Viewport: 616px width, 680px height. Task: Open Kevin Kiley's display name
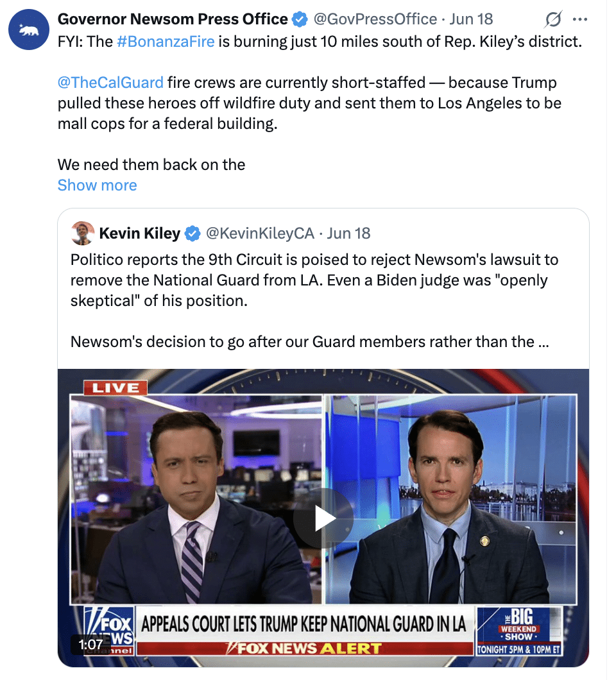(140, 234)
